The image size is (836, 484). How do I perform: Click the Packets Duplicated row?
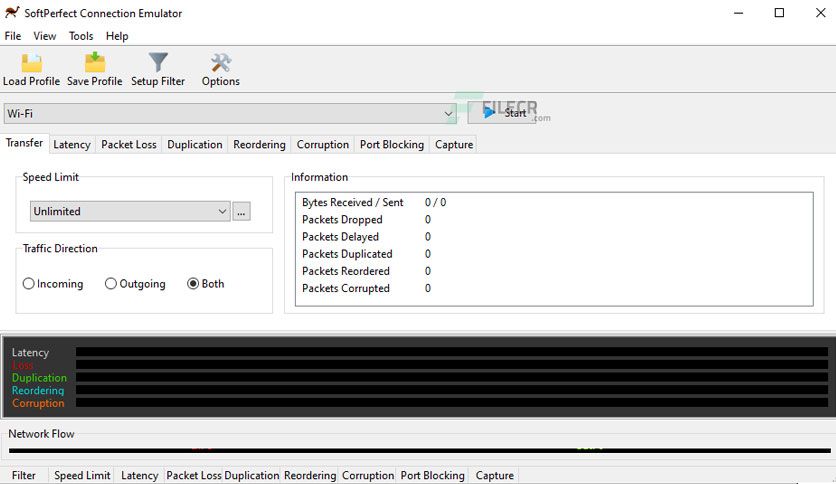(x=554, y=254)
